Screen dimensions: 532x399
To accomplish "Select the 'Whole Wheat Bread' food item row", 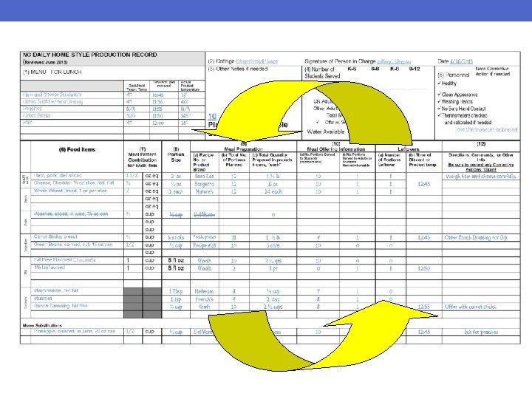I will (70, 191).
